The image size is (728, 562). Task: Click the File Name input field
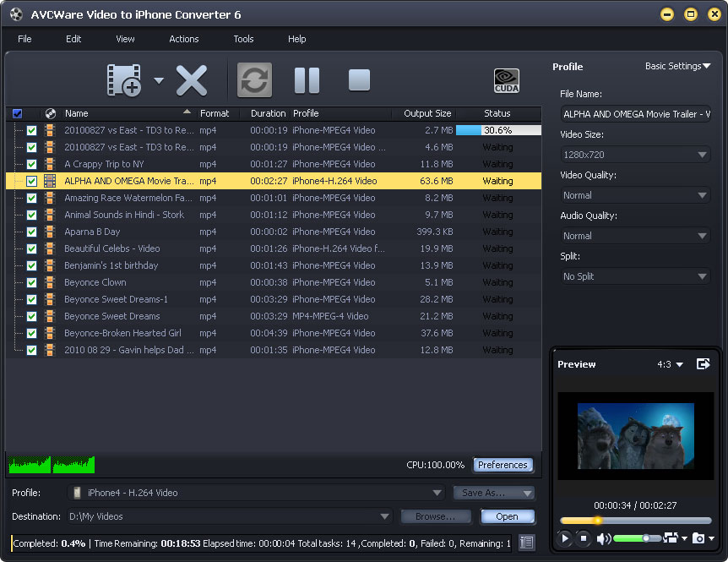click(x=635, y=114)
